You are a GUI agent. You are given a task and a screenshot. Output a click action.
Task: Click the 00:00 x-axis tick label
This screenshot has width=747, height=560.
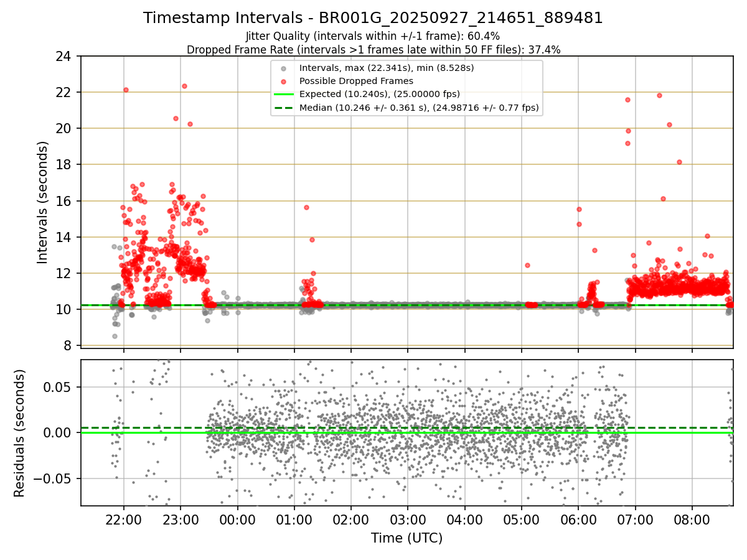(x=237, y=520)
